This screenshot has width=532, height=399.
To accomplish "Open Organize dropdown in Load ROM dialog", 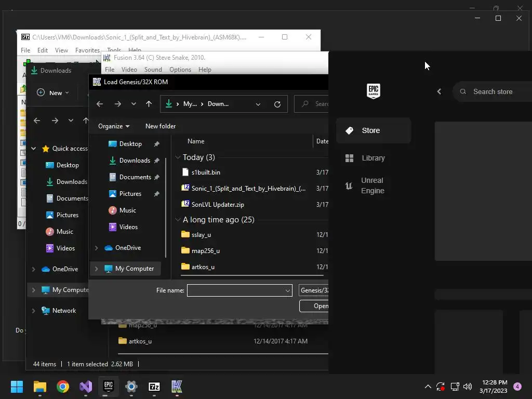I will tap(114, 126).
